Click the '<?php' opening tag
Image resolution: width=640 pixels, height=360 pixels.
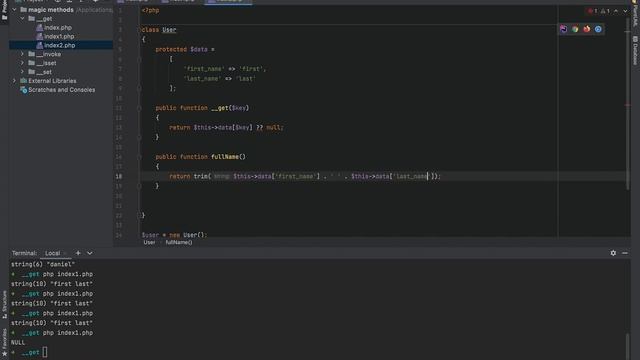click(150, 10)
